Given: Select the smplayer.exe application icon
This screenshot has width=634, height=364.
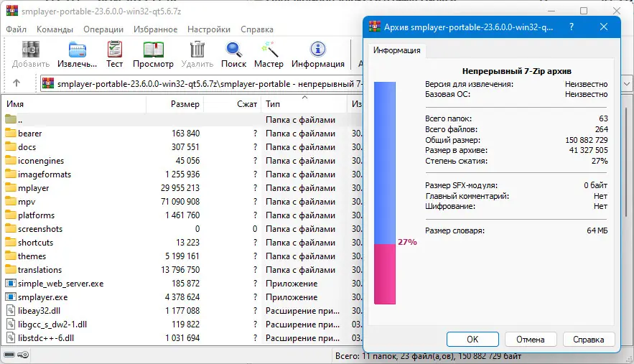Looking at the screenshot, I should (11, 297).
